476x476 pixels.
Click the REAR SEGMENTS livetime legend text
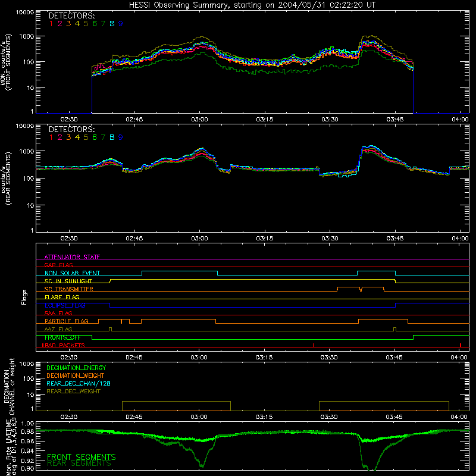[79, 464]
